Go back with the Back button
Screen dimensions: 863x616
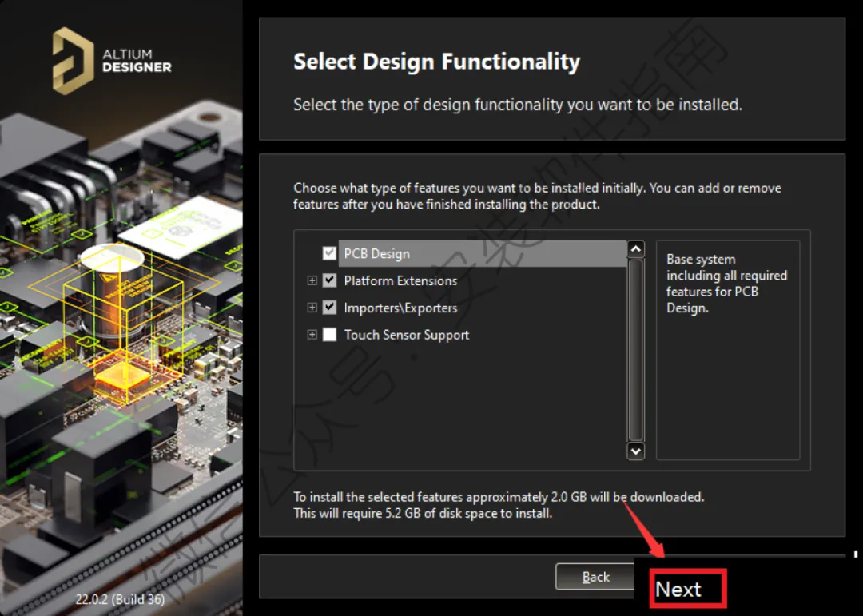click(x=595, y=577)
